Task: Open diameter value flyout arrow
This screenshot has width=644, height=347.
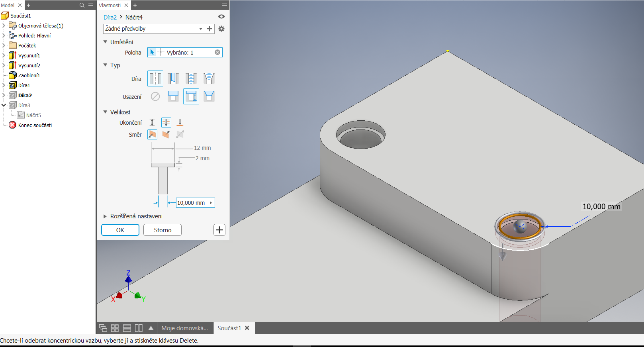Action: coord(211,203)
